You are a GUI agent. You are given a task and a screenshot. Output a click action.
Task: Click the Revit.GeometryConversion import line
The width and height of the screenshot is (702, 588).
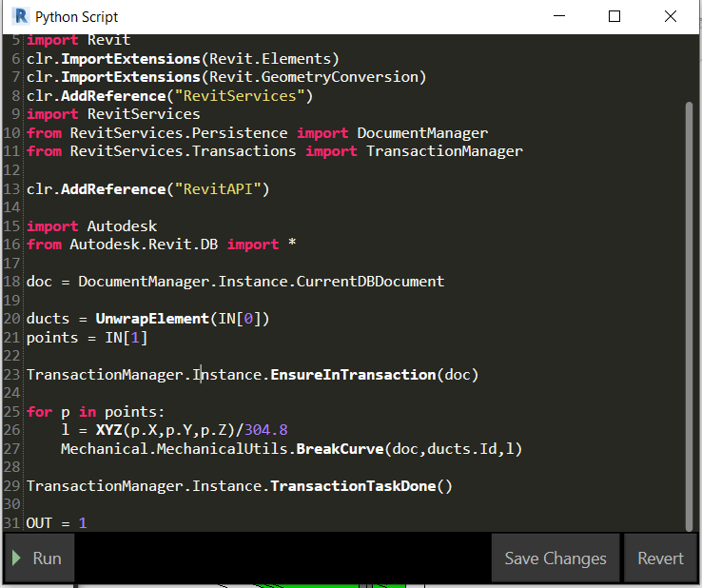click(x=226, y=77)
